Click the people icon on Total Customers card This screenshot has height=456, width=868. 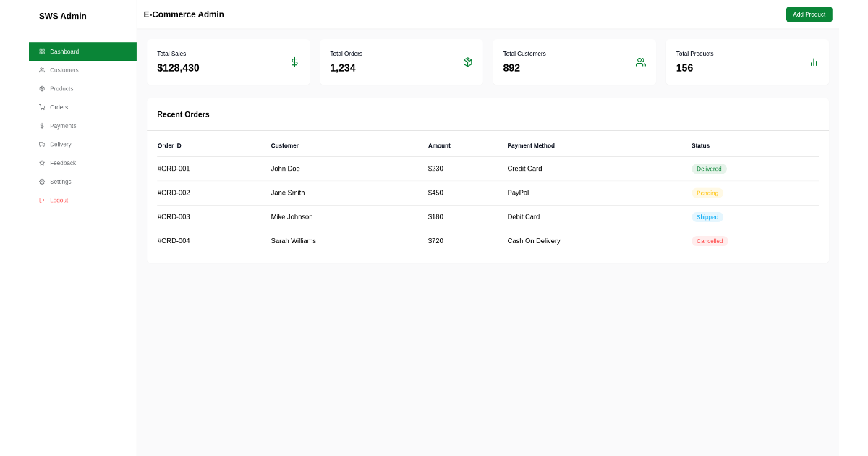tap(640, 62)
